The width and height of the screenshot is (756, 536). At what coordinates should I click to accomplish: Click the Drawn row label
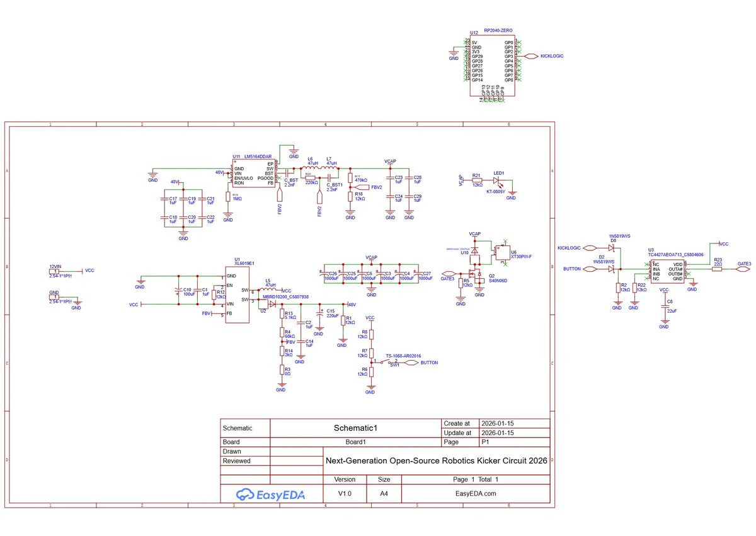coord(232,452)
